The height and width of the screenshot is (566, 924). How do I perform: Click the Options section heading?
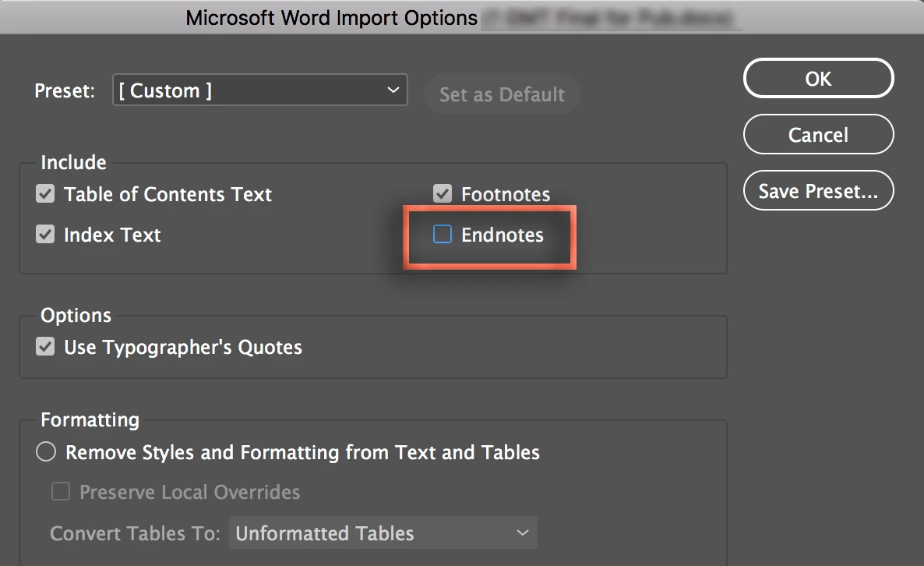click(76, 316)
